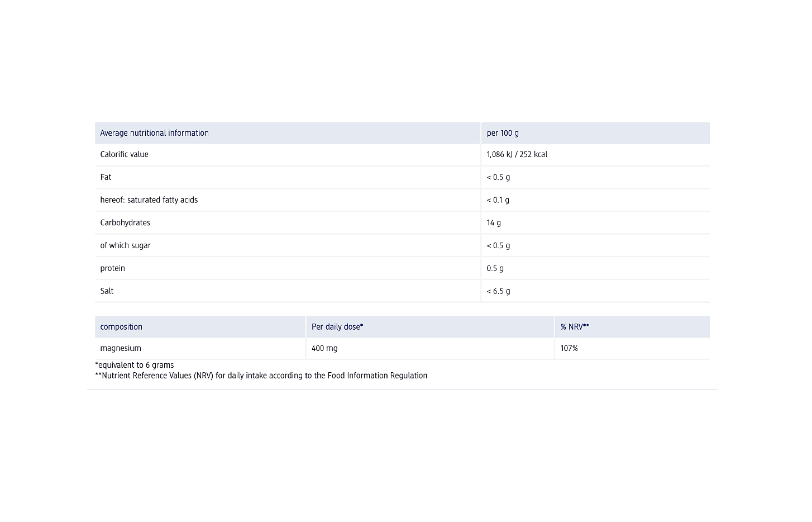Click the 'Average nutritional information' header cell
Screen dimensions: 812x522
pos(154,133)
